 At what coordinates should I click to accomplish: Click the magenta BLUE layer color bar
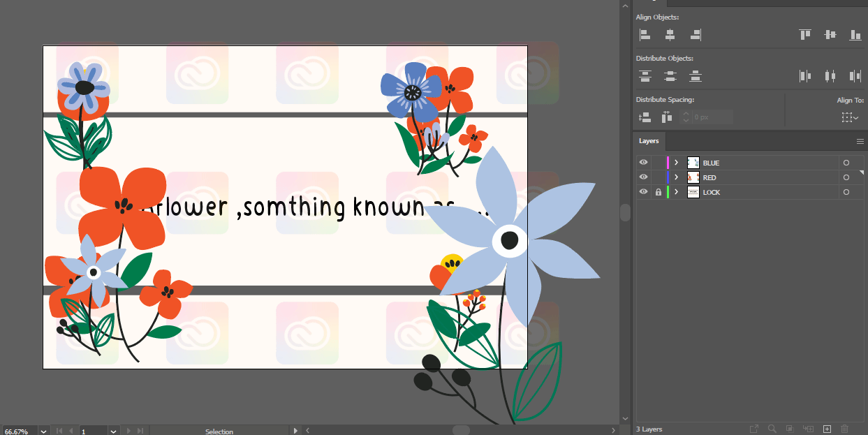point(668,163)
